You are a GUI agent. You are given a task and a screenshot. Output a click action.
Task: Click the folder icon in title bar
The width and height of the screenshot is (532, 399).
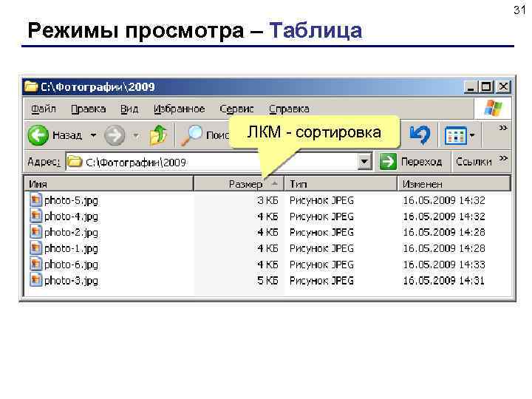[x=31, y=87]
